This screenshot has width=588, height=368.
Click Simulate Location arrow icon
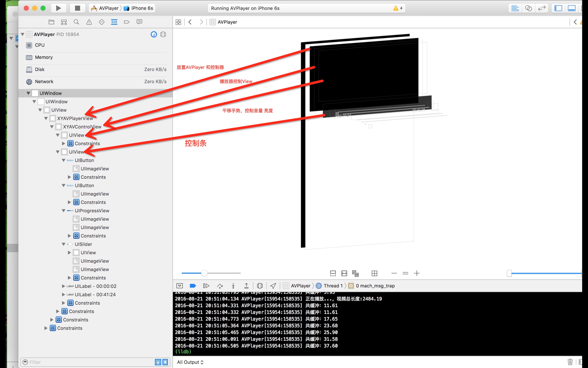273,286
